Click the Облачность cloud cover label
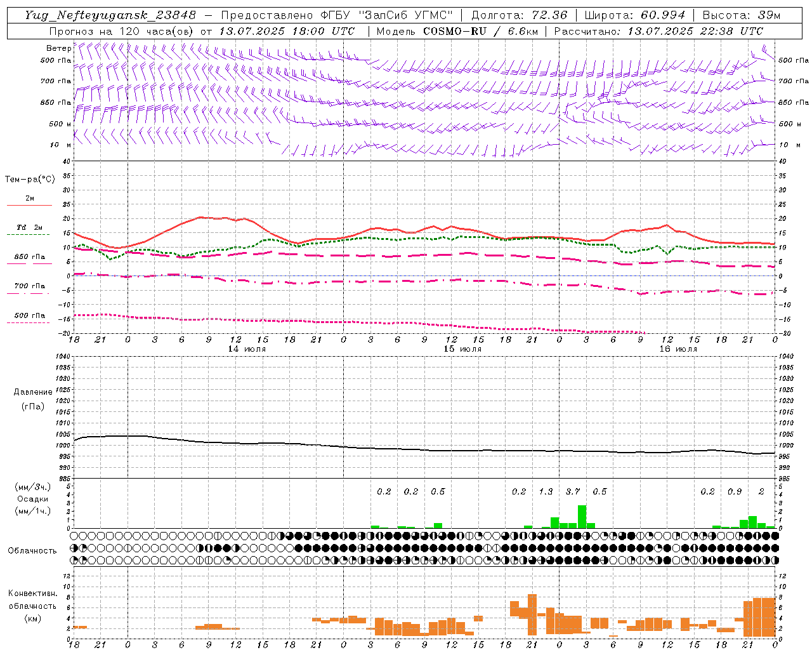Viewport: 812px width, 650px height. click(32, 551)
